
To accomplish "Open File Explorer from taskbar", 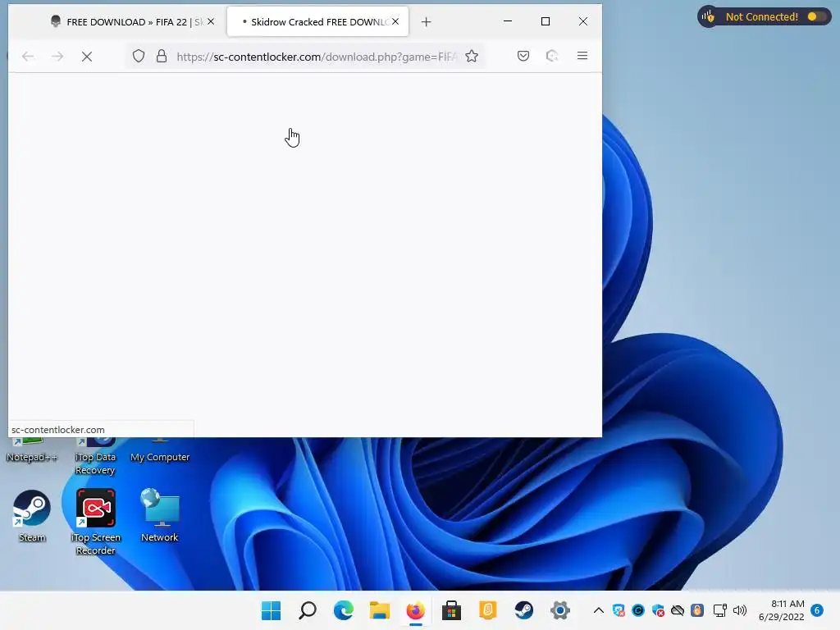I will 379,610.
